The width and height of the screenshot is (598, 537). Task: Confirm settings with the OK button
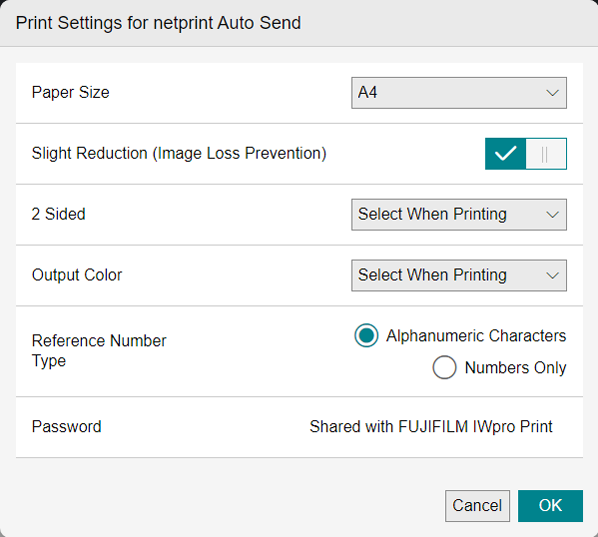point(550,506)
